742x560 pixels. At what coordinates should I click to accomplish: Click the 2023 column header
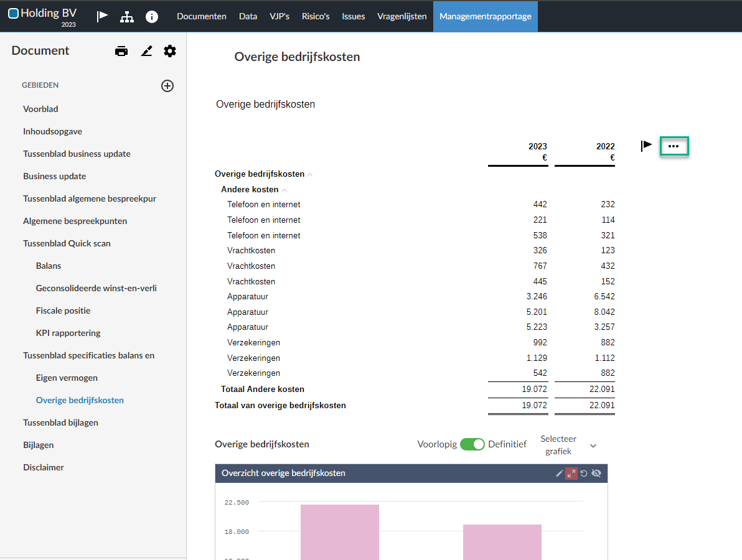click(x=538, y=147)
